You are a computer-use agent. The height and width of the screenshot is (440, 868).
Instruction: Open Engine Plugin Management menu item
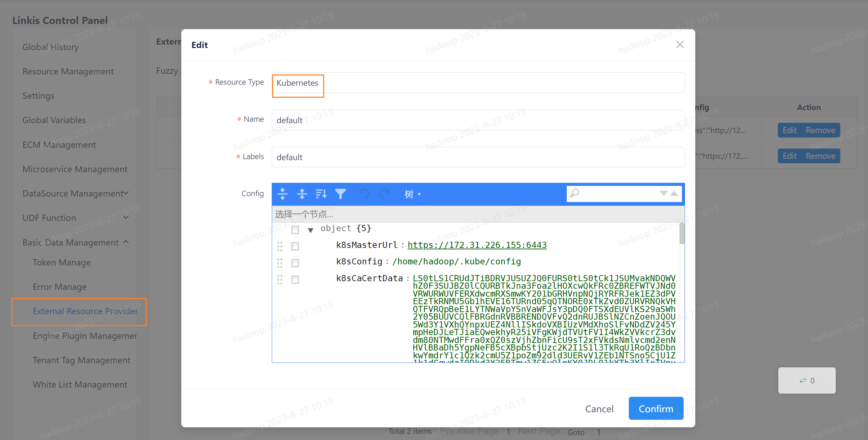(84, 336)
